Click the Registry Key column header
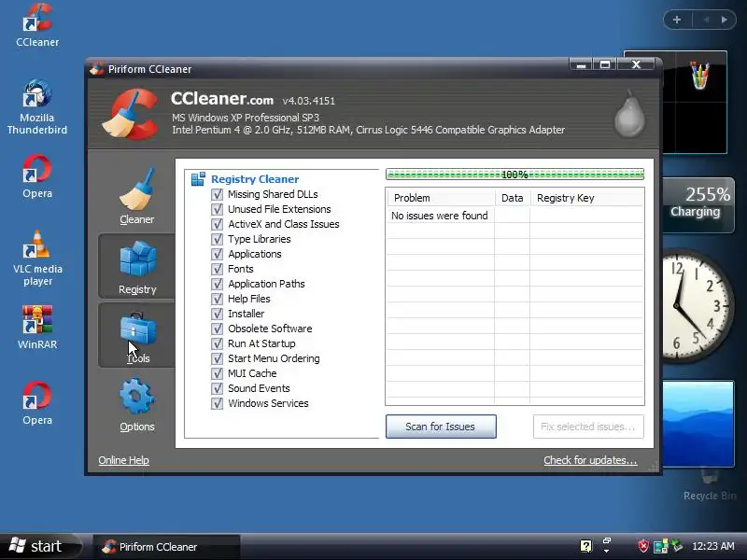Image resolution: width=747 pixels, height=560 pixels. [587, 198]
